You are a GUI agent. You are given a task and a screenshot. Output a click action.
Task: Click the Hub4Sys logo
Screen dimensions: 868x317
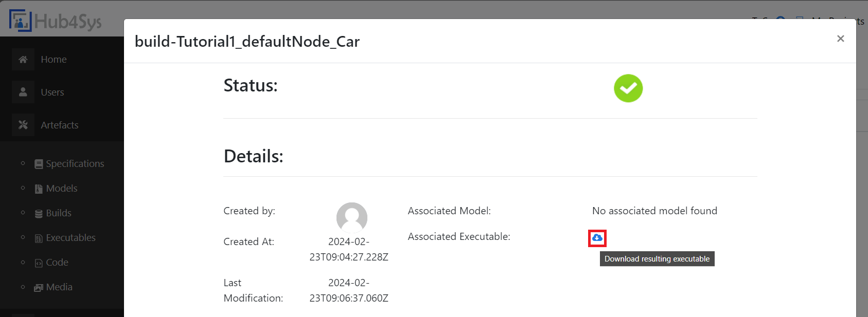click(56, 21)
